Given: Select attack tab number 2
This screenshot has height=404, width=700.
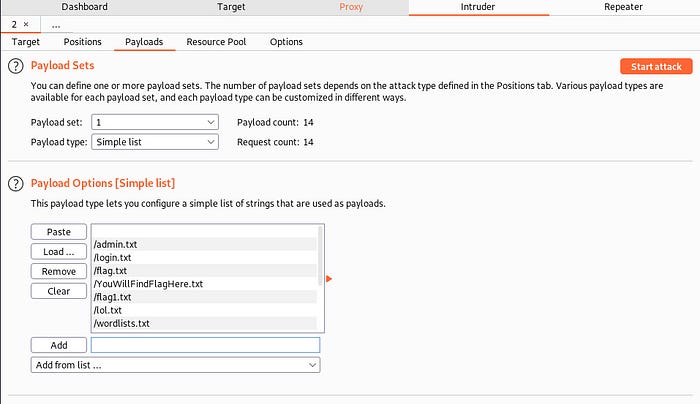Looking at the screenshot, I should point(14,24).
